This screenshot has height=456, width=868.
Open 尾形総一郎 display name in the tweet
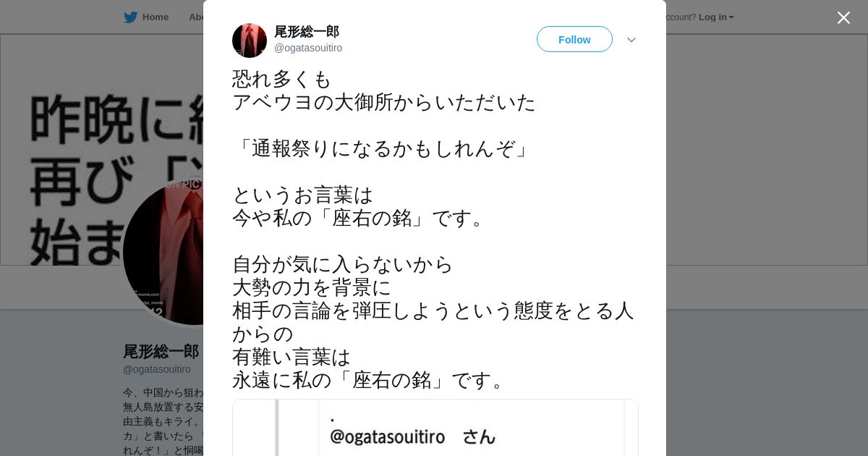[x=307, y=32]
